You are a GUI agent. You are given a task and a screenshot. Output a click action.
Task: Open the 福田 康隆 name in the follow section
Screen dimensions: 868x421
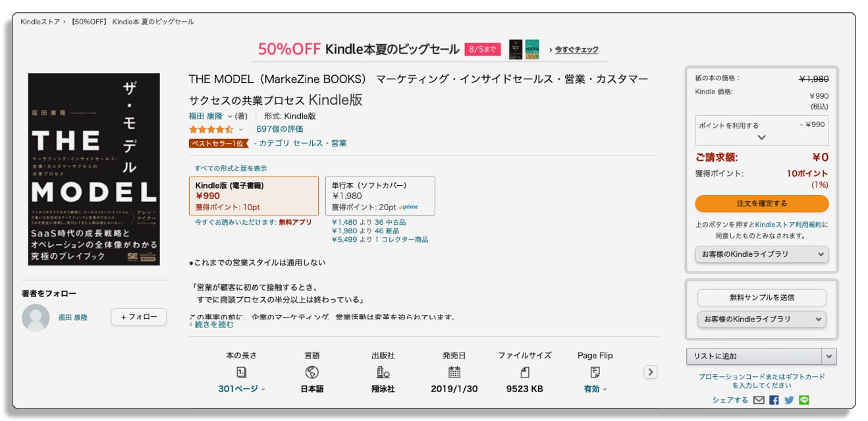click(73, 318)
